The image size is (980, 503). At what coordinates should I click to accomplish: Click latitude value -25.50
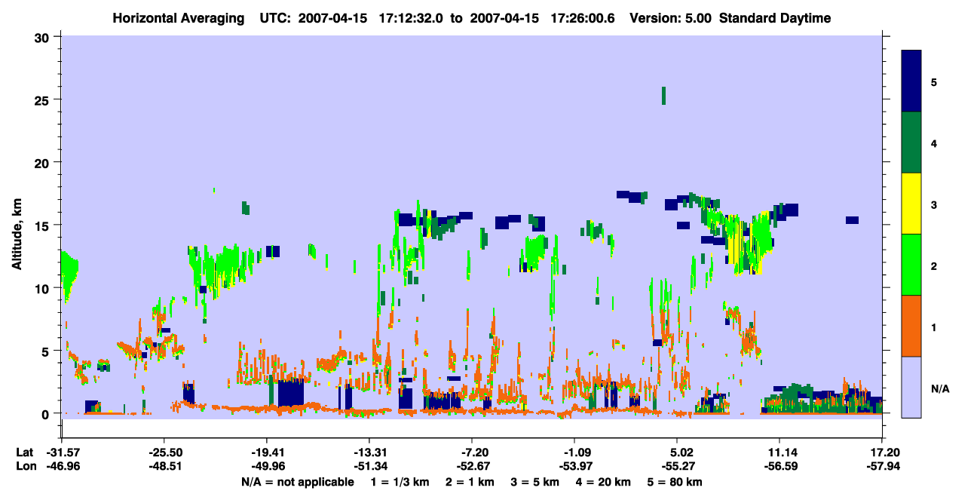pyautogui.click(x=164, y=452)
